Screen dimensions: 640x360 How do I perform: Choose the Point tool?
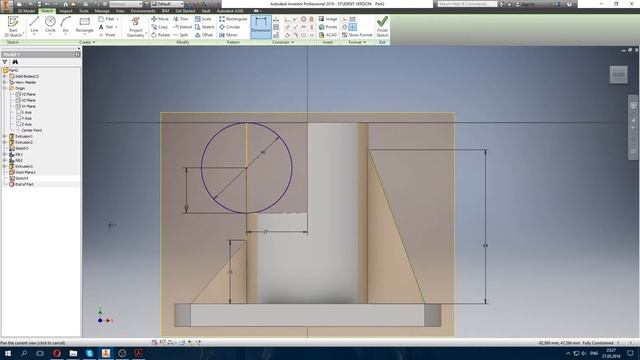click(107, 35)
